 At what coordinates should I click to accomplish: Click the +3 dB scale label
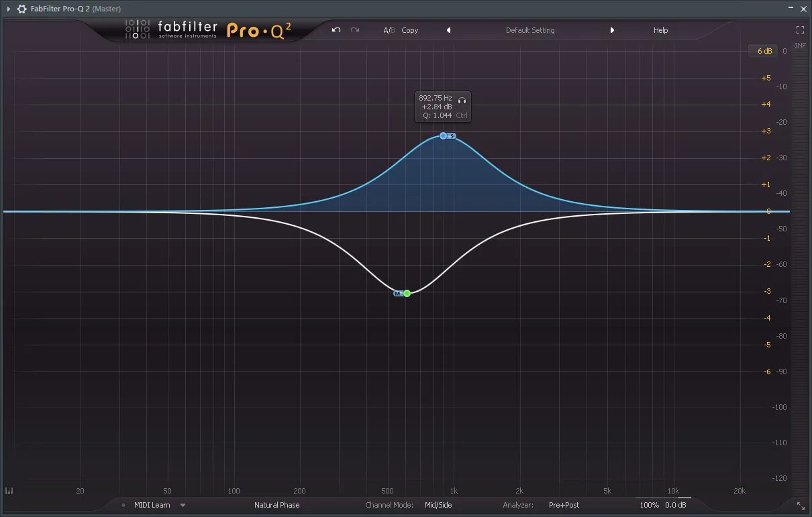(766, 131)
